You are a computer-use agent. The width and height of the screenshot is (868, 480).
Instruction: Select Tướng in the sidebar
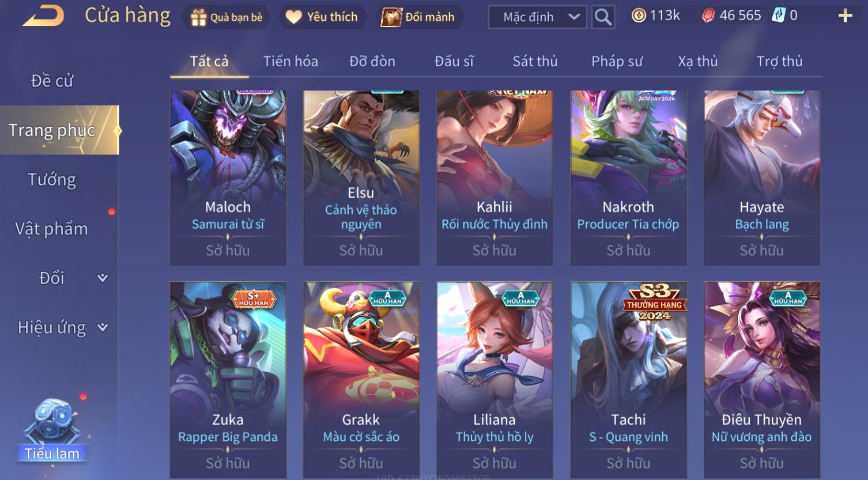click(52, 180)
